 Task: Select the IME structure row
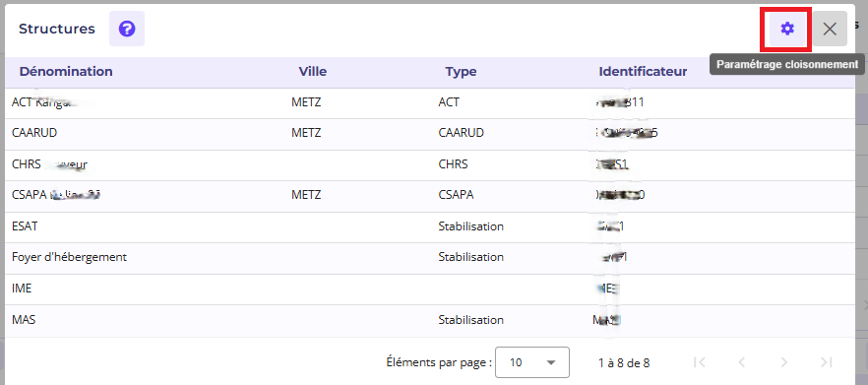coord(429,289)
